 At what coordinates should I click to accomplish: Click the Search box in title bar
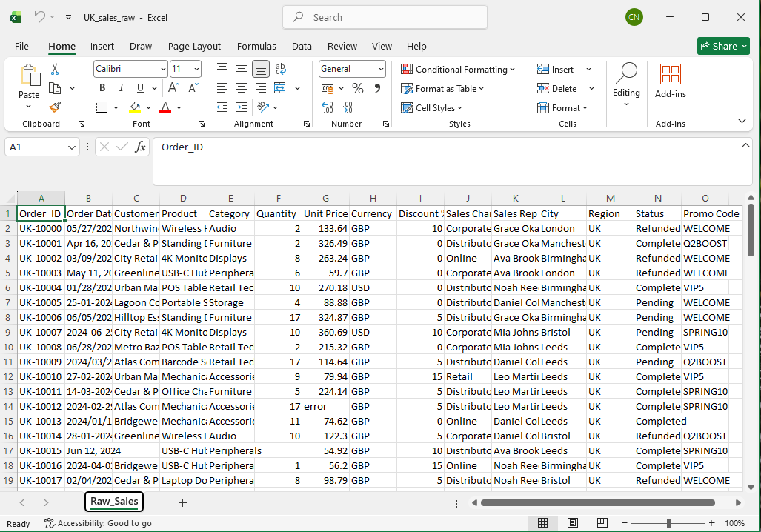(x=385, y=18)
